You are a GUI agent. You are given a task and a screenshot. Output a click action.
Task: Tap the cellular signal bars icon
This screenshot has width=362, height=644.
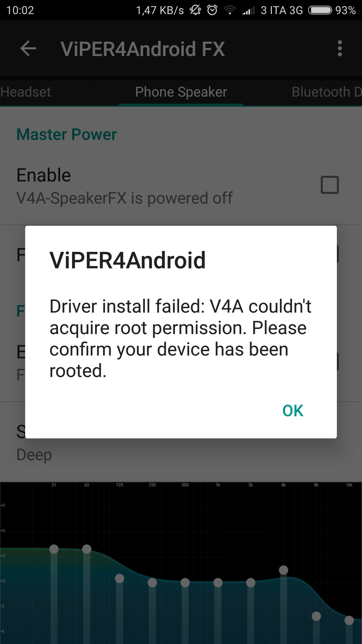248,10
